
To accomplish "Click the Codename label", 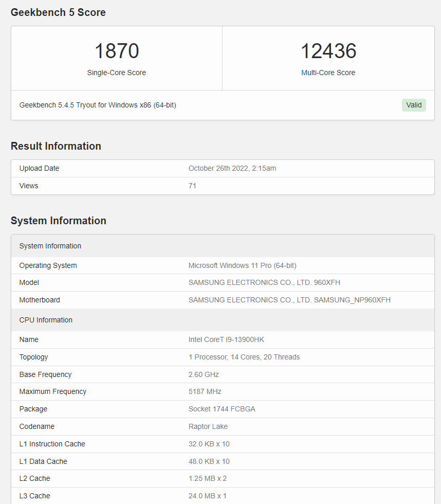I will point(37,426).
